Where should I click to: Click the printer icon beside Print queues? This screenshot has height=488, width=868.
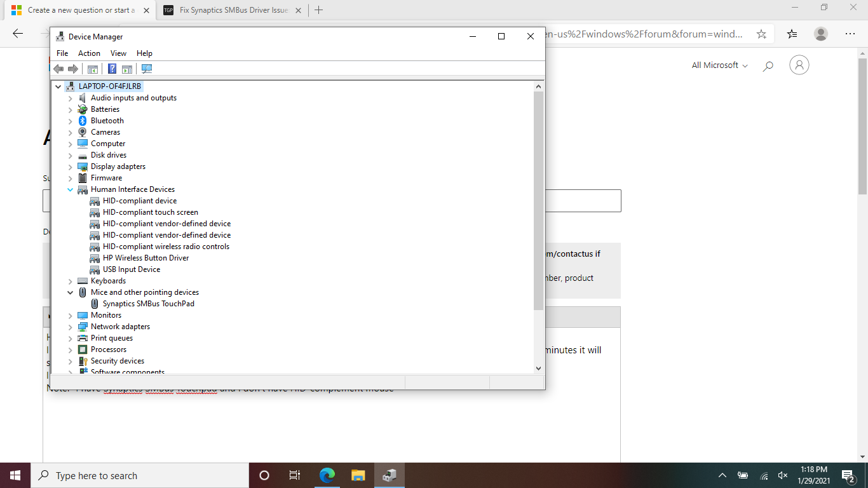click(x=83, y=338)
